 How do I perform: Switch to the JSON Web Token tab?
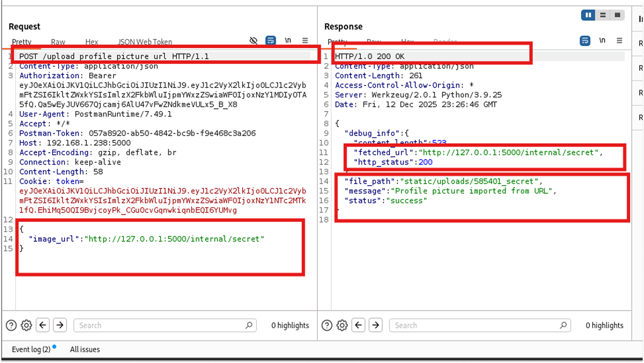point(145,42)
